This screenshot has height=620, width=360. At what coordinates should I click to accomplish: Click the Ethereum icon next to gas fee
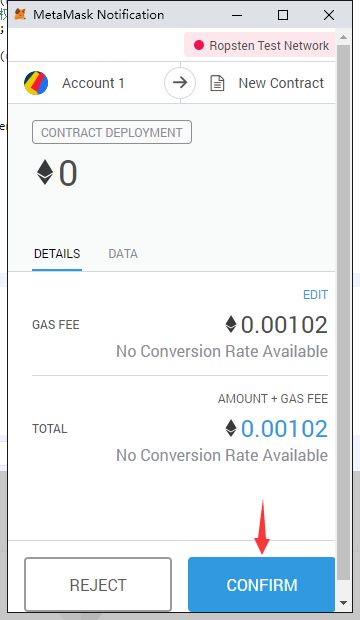231,324
